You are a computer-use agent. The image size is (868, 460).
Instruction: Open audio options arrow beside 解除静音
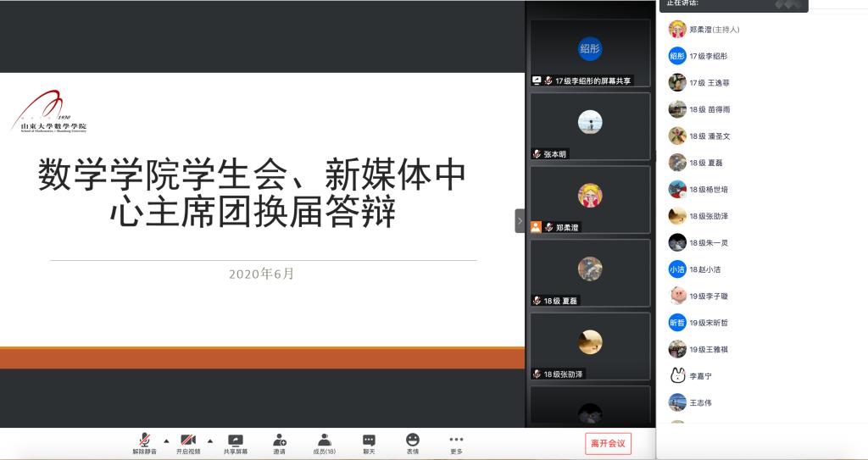coord(166,441)
